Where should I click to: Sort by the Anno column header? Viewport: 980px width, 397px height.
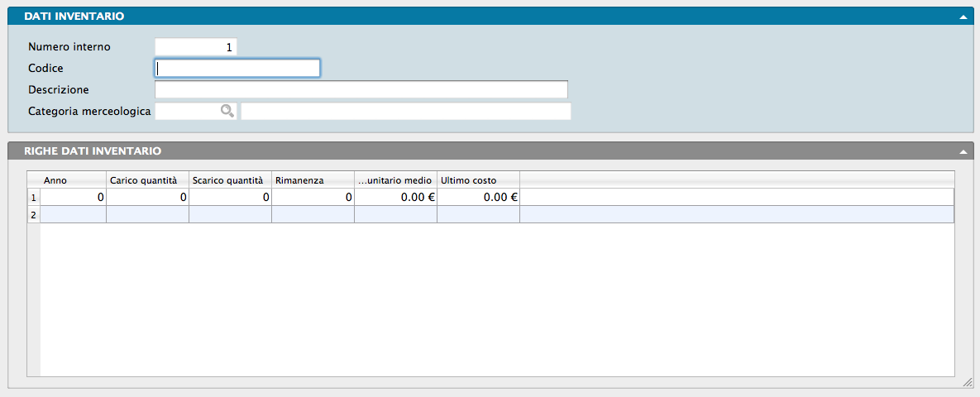pos(73,180)
